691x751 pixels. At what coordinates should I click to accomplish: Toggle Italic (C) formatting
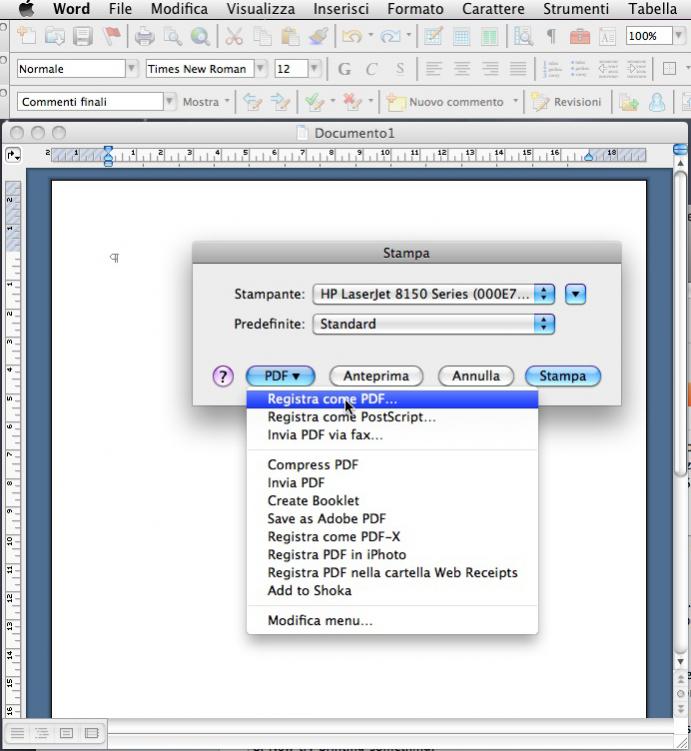tap(371, 69)
